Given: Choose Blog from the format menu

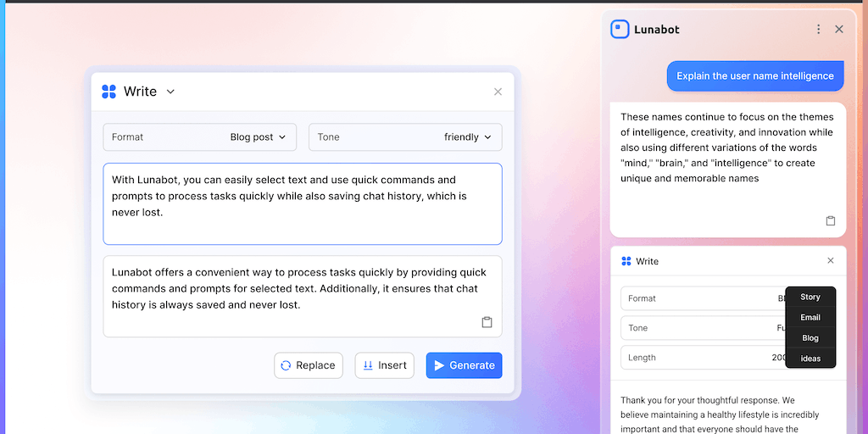Looking at the screenshot, I should click(810, 337).
